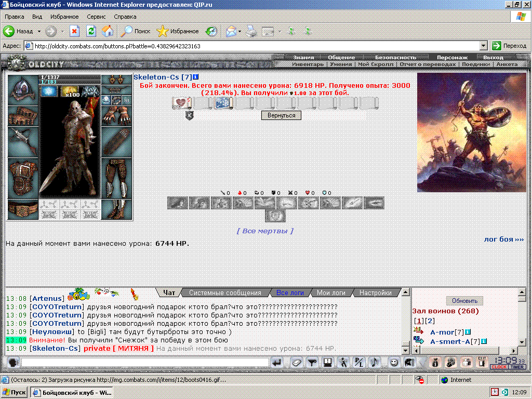Click the chat filter funnel icon
532x399 pixels.
click(312, 363)
